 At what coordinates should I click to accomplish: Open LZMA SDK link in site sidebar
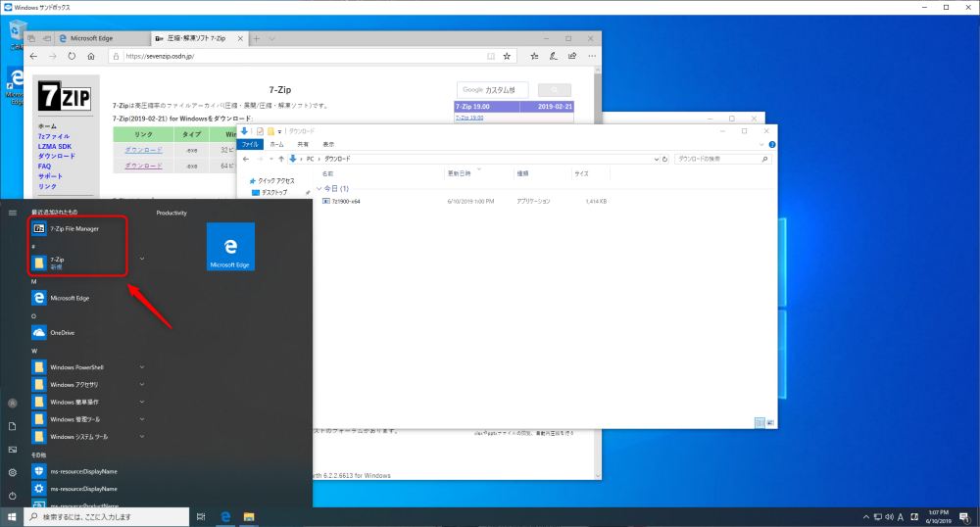tap(55, 146)
